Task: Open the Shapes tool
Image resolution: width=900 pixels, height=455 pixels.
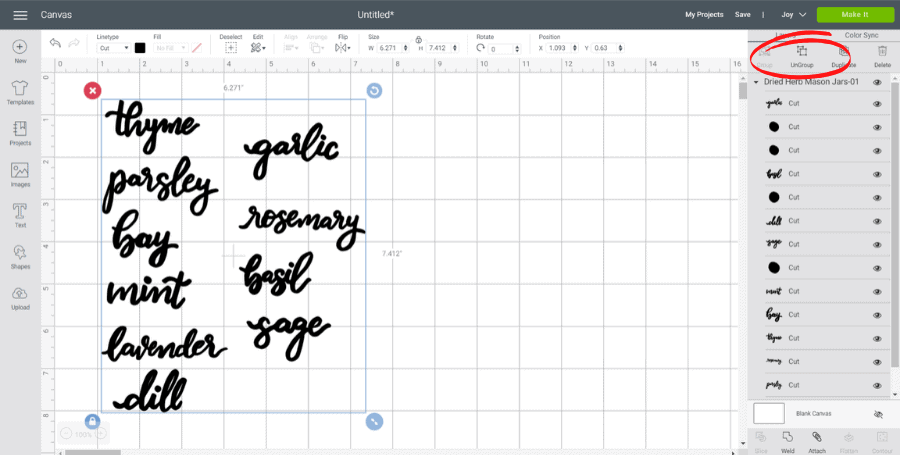Action: (20, 257)
